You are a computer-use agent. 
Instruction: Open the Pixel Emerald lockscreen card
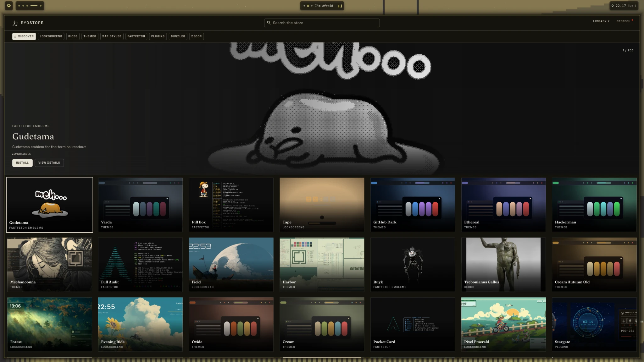pos(503,324)
